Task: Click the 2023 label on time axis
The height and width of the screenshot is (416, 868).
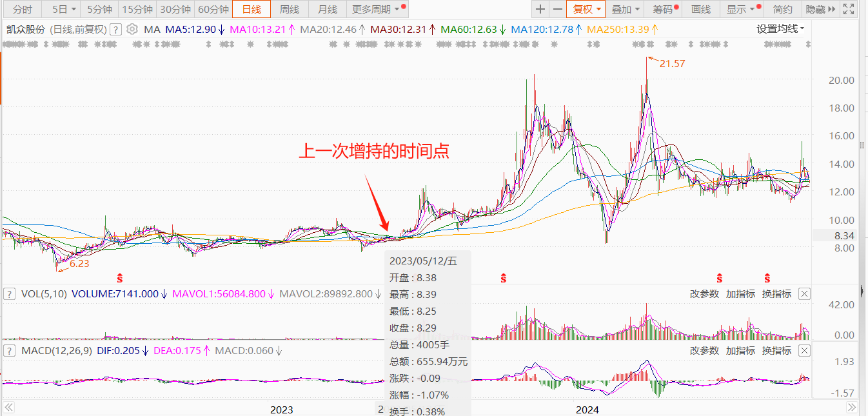Action: pos(282,410)
